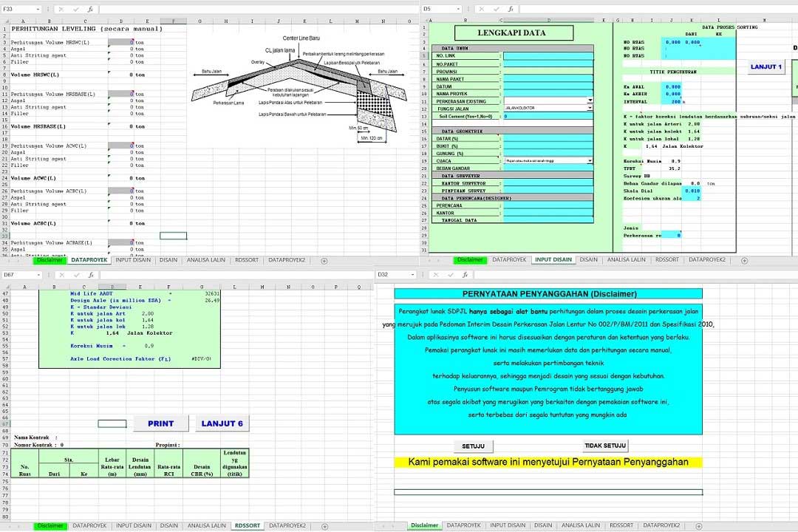Click the enter checkmark icon beside name box D67
798x532 pixels.
tap(76, 275)
